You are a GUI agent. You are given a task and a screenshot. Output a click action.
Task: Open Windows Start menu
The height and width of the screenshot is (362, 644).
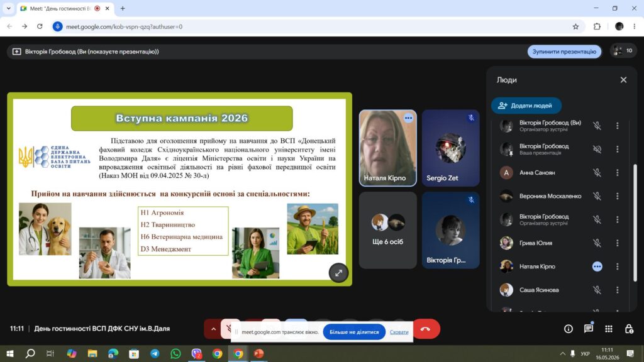(10, 353)
